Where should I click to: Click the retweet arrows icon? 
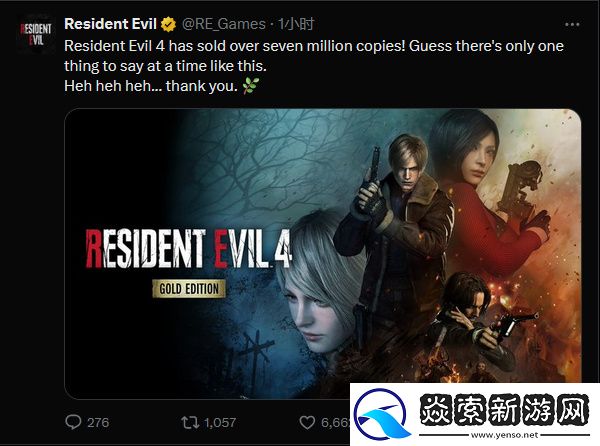coord(190,422)
